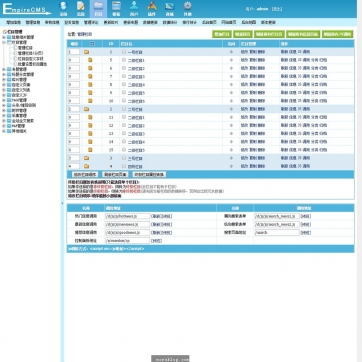Click the folder icon in the ID 4 row

(x=87, y=166)
